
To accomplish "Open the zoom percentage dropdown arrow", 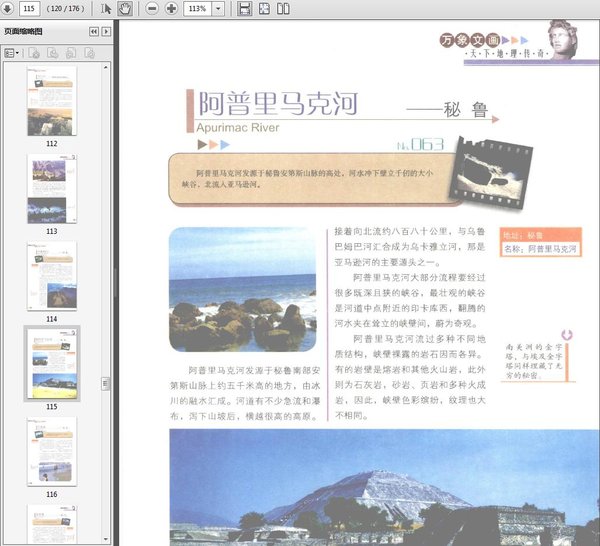I will coord(218,8).
